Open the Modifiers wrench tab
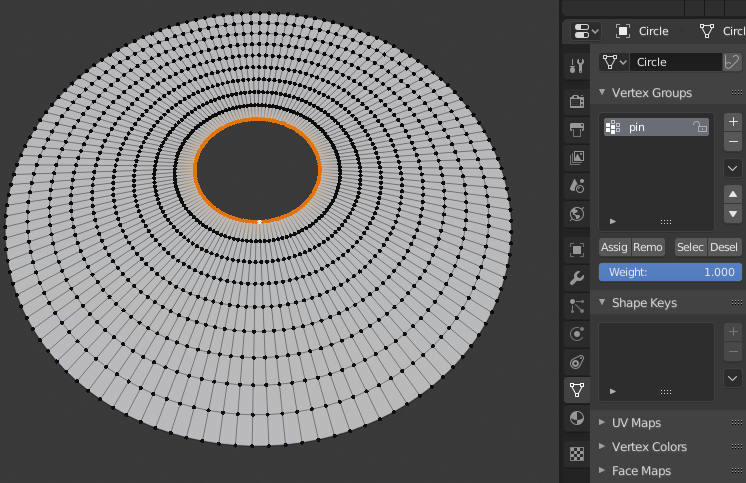 tap(577, 277)
